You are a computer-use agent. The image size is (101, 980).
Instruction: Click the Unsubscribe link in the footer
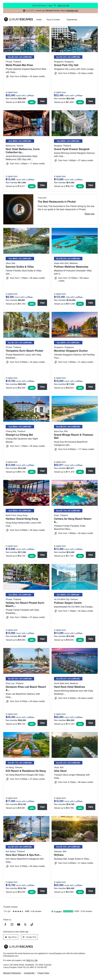point(29,973)
